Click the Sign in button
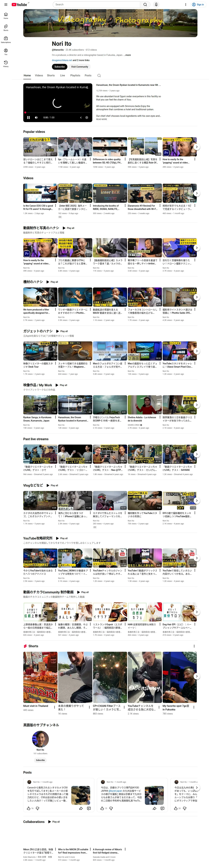Viewport: 209px width, 868px height. pos(198,4)
